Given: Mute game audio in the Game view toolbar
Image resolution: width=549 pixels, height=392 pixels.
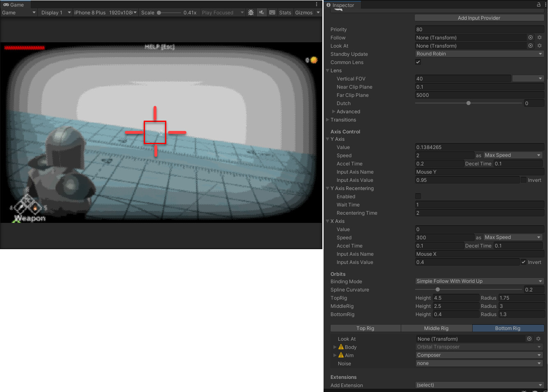Looking at the screenshot, I should coord(262,12).
